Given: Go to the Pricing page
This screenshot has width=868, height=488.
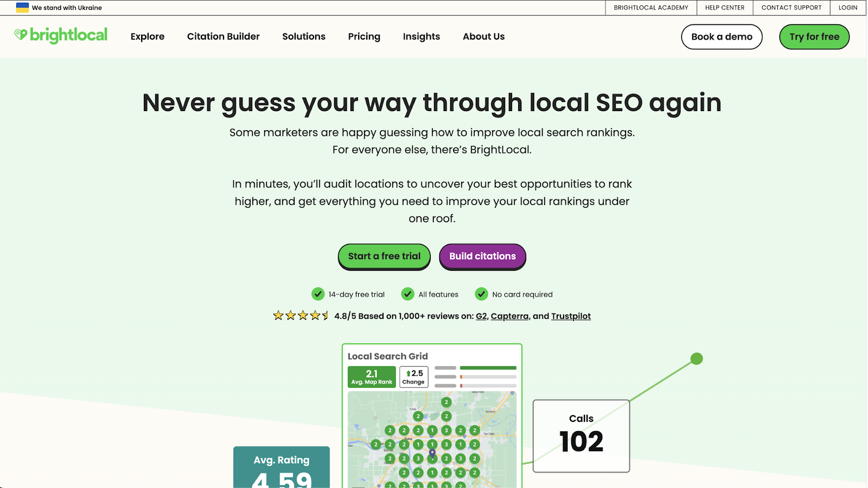Looking at the screenshot, I should (364, 36).
